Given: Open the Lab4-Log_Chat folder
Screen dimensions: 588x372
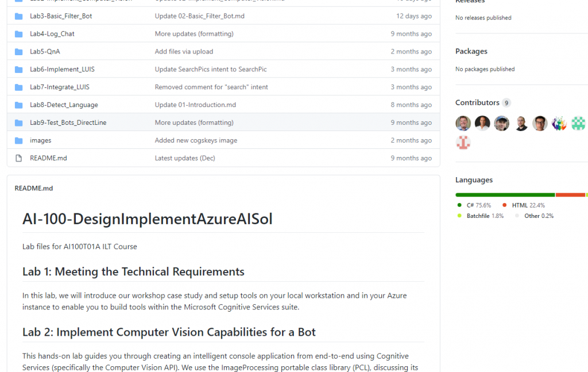Looking at the screenshot, I should 52,34.
